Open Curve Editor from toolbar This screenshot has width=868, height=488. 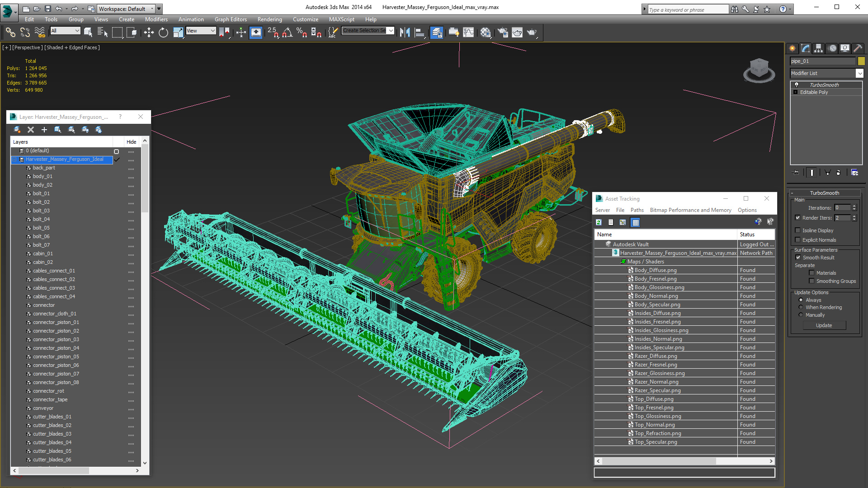point(468,32)
